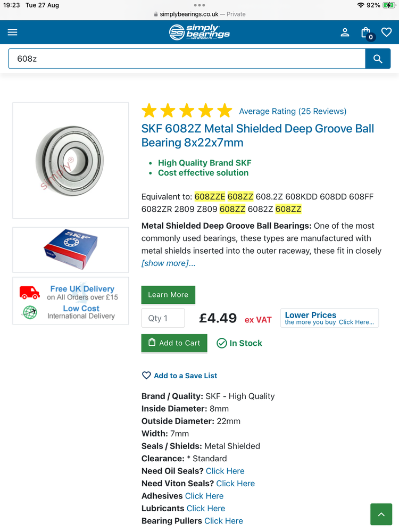Follow Need Oil Seals Click Here link

tap(225, 471)
